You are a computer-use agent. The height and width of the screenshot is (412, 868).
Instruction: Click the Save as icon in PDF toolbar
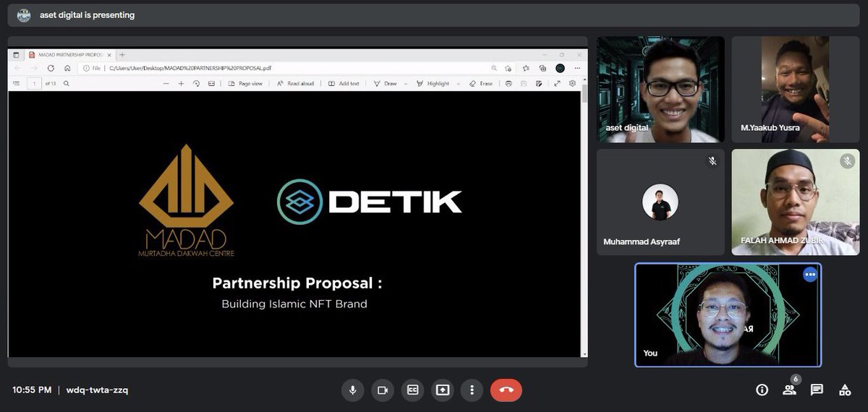539,84
